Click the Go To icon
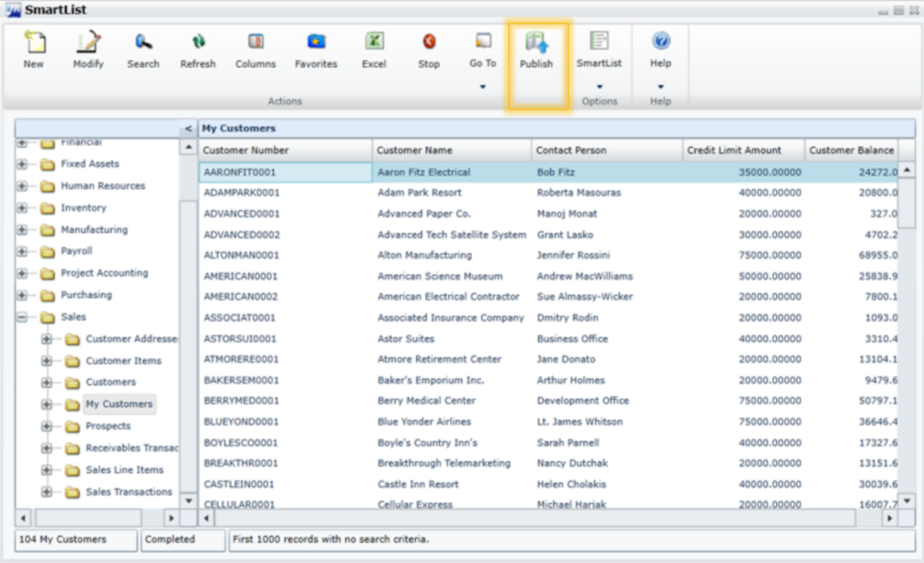This screenshot has width=924, height=563. [x=484, y=42]
